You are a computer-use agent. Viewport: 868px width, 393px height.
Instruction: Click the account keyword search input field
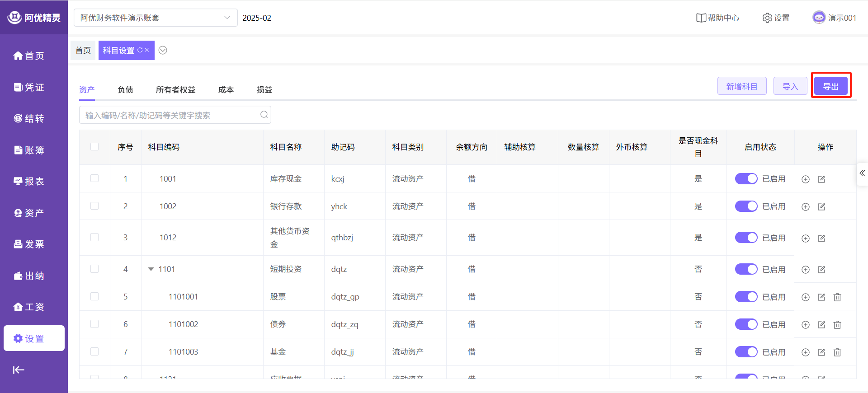(170, 115)
